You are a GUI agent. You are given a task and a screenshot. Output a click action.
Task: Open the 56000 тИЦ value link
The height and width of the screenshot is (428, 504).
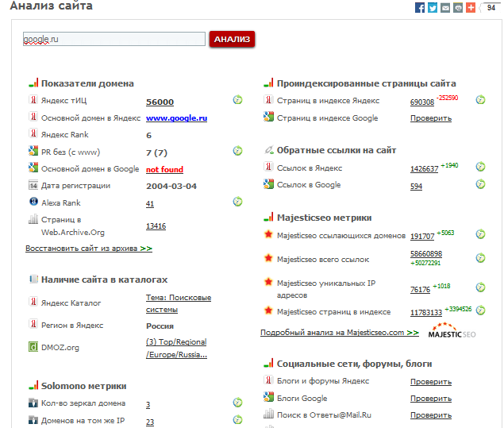[x=160, y=102]
